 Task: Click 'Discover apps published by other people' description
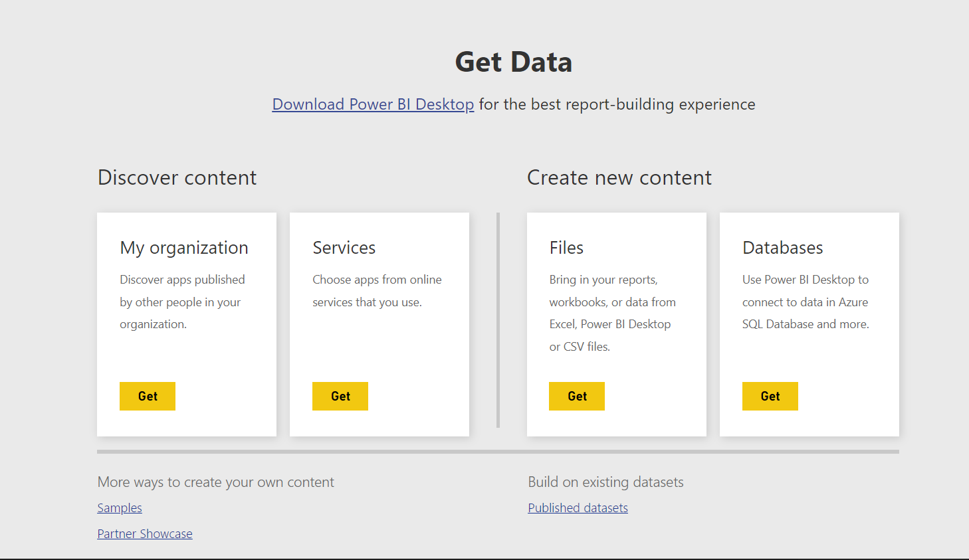click(x=183, y=302)
